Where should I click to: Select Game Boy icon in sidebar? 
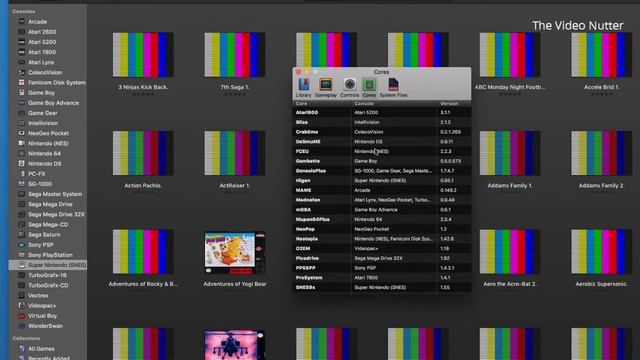coord(22,93)
